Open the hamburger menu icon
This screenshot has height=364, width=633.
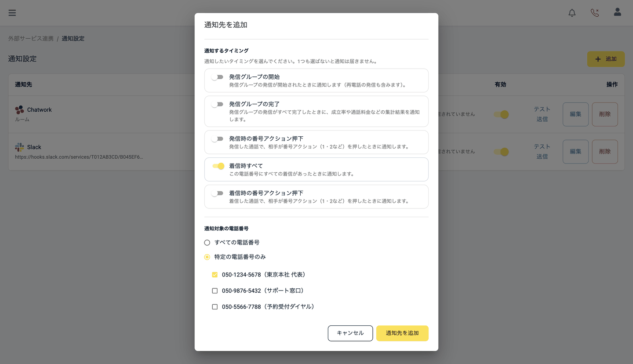click(x=12, y=13)
